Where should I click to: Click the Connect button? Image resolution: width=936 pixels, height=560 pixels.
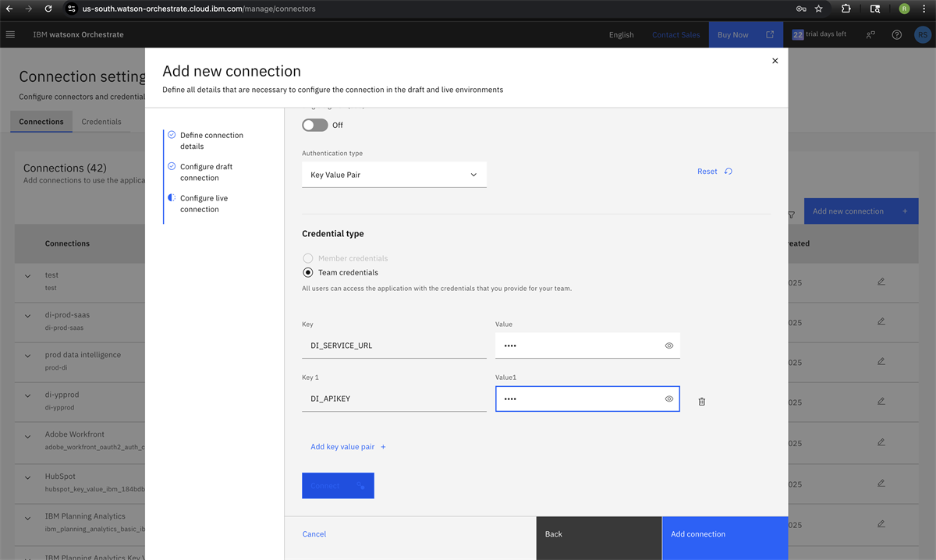tap(338, 485)
